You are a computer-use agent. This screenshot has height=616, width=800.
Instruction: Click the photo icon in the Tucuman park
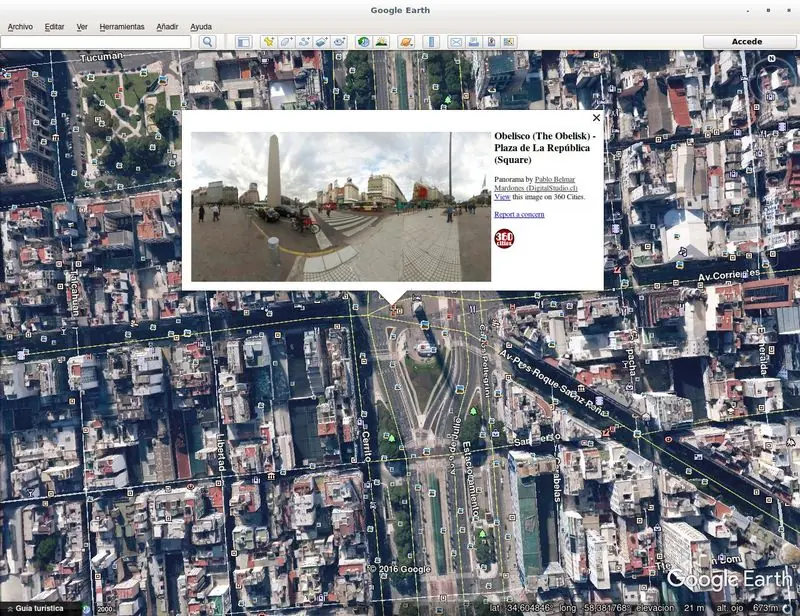coord(163,80)
